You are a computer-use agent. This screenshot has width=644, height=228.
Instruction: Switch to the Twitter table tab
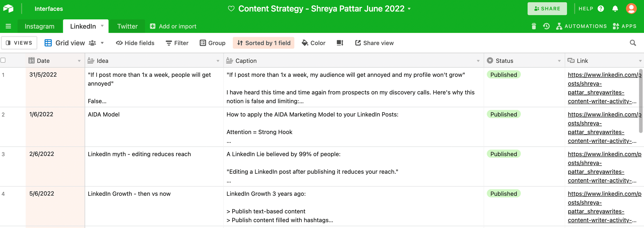(x=127, y=26)
